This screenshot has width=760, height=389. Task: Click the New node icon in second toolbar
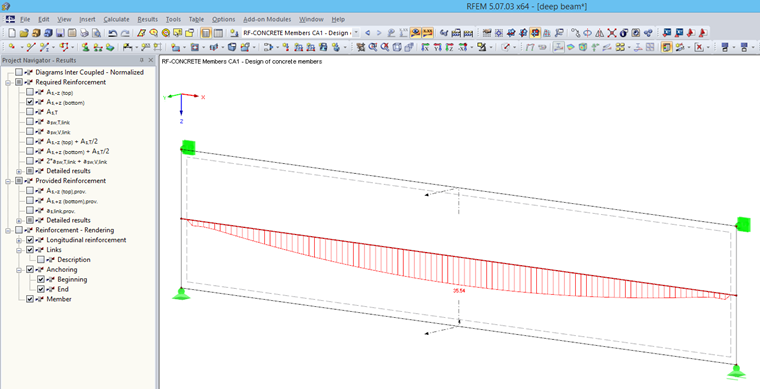tap(13, 47)
